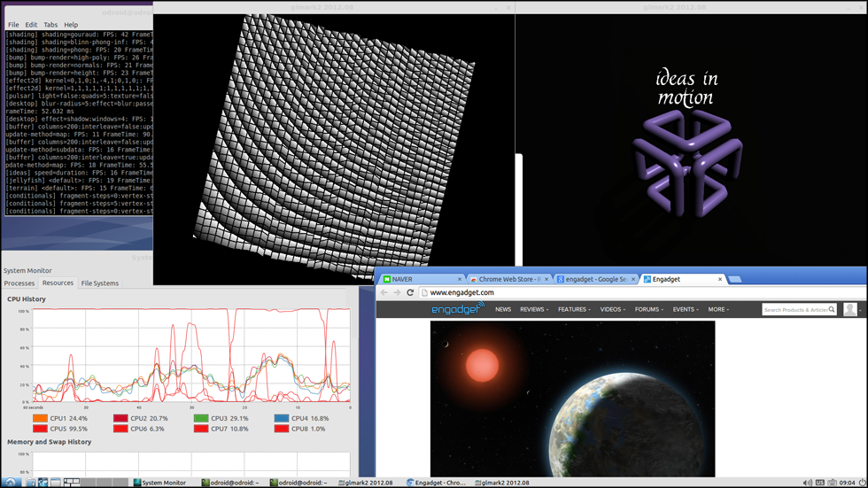868x488 pixels.
Task: Click the user profile avatar on Engadget
Action: (x=850, y=309)
